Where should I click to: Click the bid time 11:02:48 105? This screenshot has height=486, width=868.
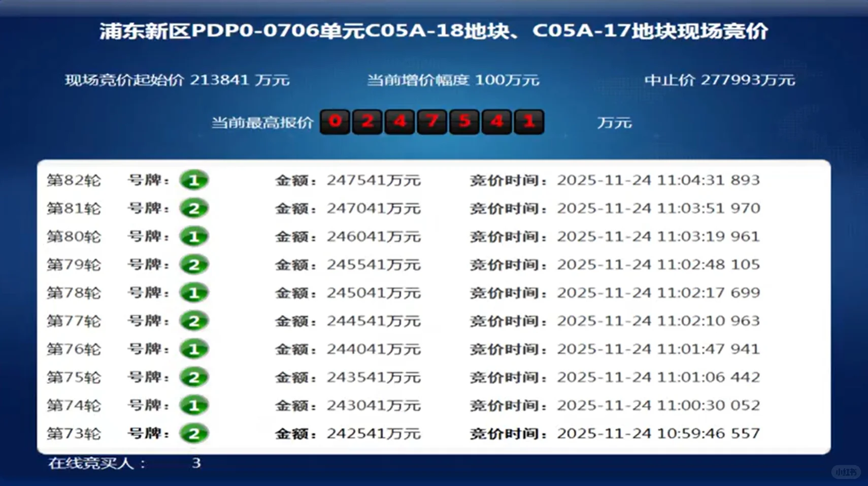coord(709,265)
